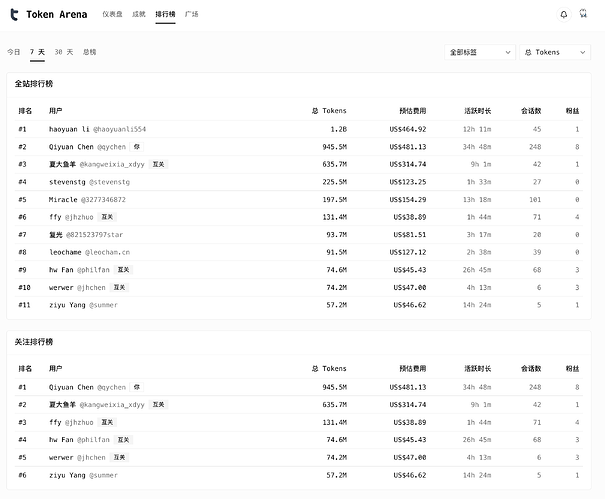Click 活跃时长 column header in 全站排行榜
The image size is (605, 499).
[x=478, y=111]
